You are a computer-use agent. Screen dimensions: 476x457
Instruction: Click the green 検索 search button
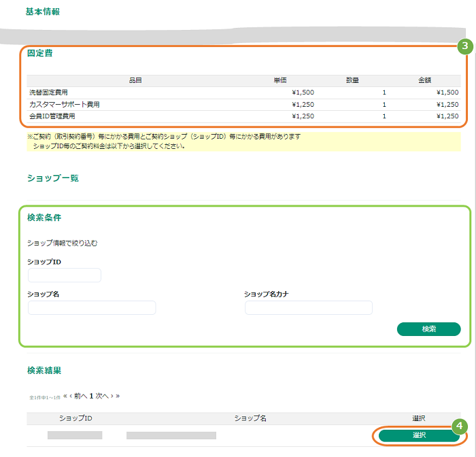point(428,329)
